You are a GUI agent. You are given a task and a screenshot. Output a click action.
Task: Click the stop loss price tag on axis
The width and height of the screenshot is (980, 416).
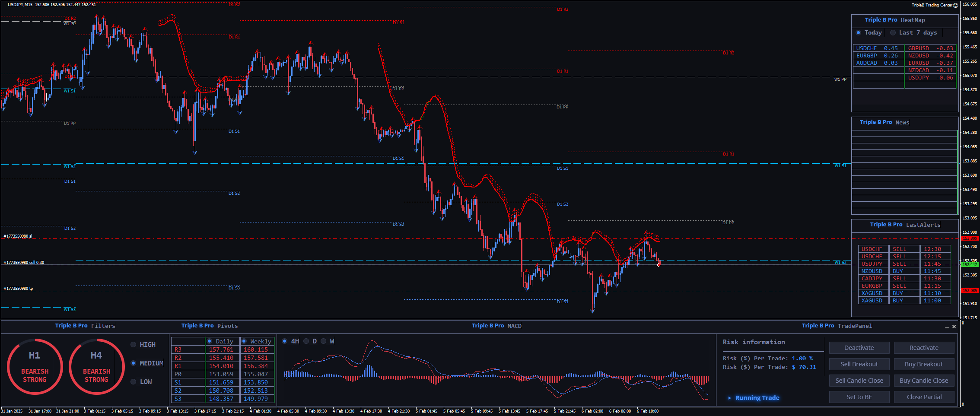click(x=969, y=238)
